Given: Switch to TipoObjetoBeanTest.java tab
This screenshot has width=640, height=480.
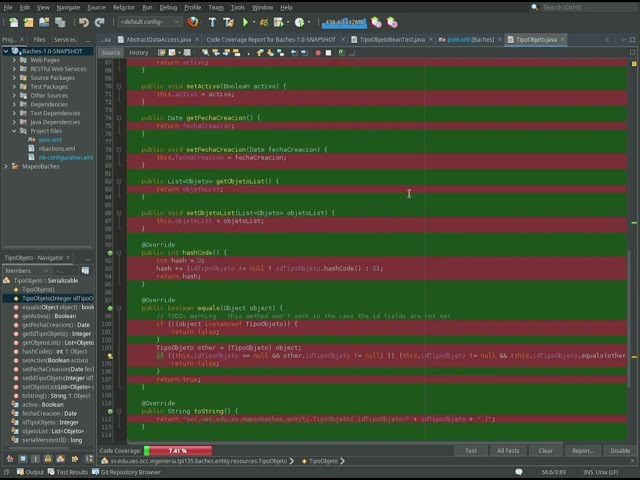Looking at the screenshot, I should [x=392, y=39].
